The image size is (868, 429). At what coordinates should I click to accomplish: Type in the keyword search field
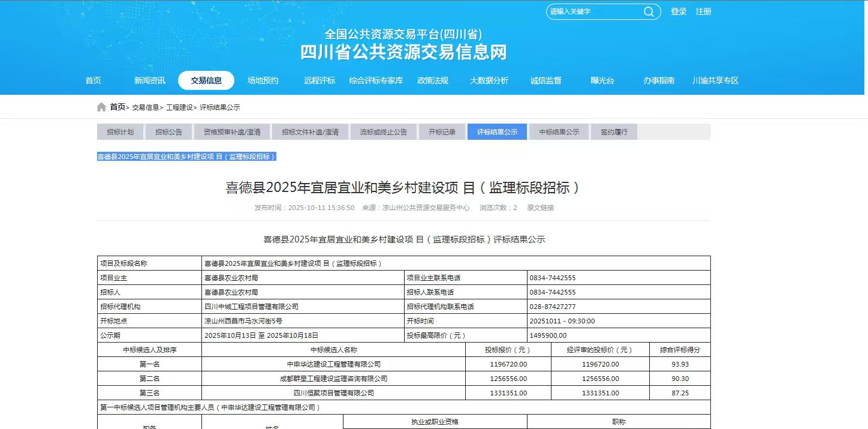(593, 12)
